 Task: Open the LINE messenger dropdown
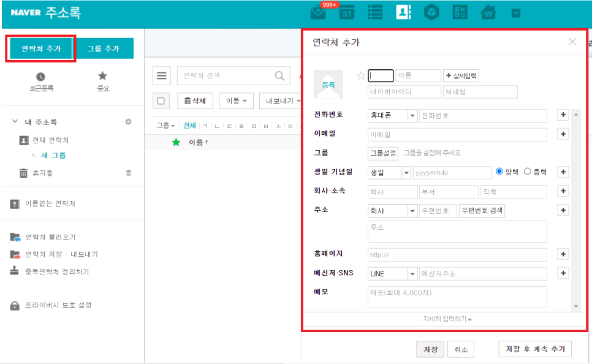tap(392, 274)
